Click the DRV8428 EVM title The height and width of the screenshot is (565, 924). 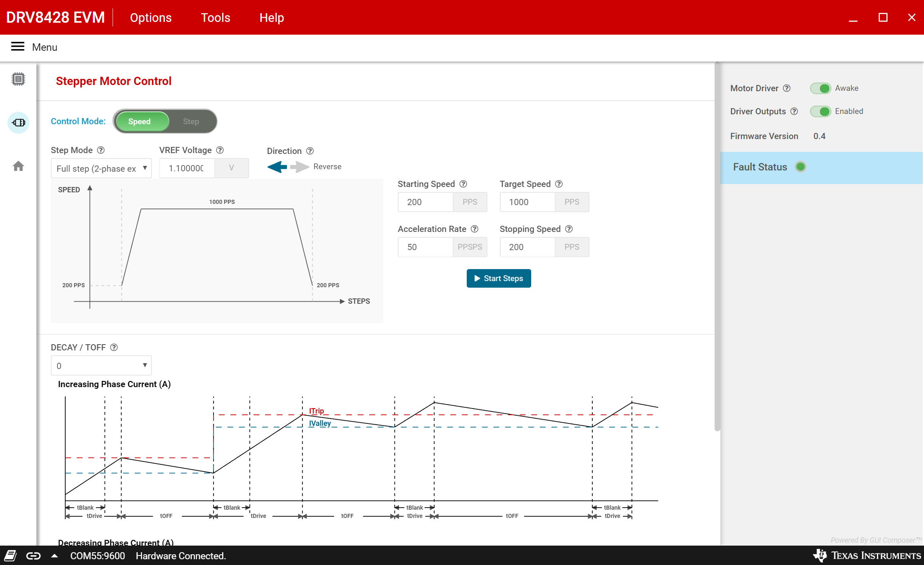coord(55,17)
